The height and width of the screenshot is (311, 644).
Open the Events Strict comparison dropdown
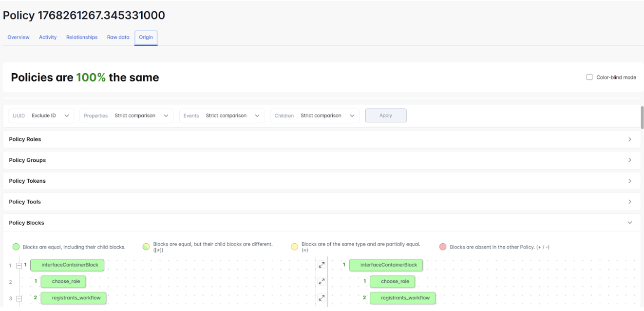[221, 116]
